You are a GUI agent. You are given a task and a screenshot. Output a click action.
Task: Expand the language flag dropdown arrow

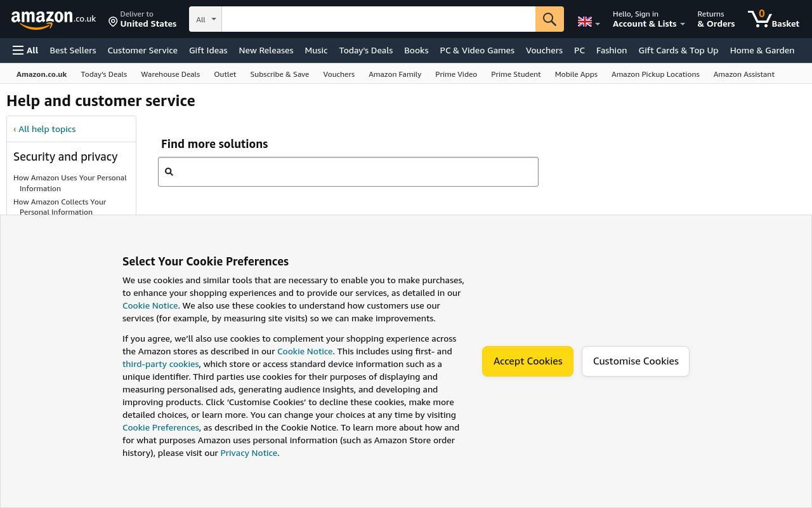point(597,24)
